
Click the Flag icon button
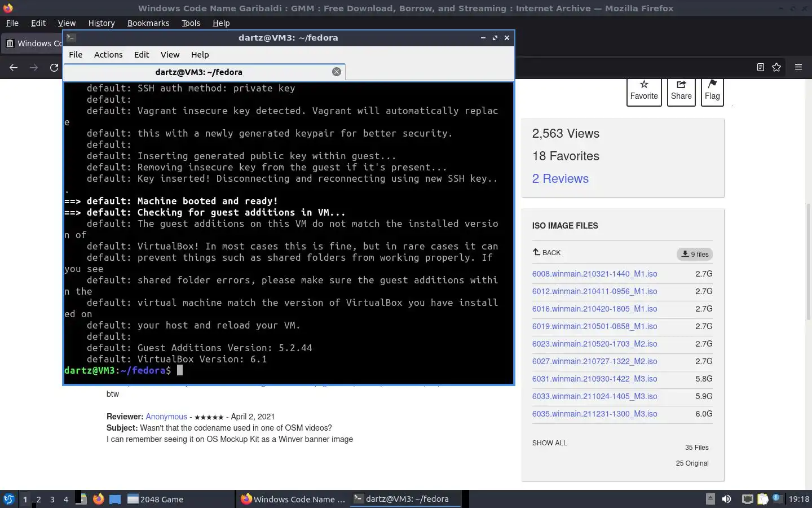click(x=712, y=91)
